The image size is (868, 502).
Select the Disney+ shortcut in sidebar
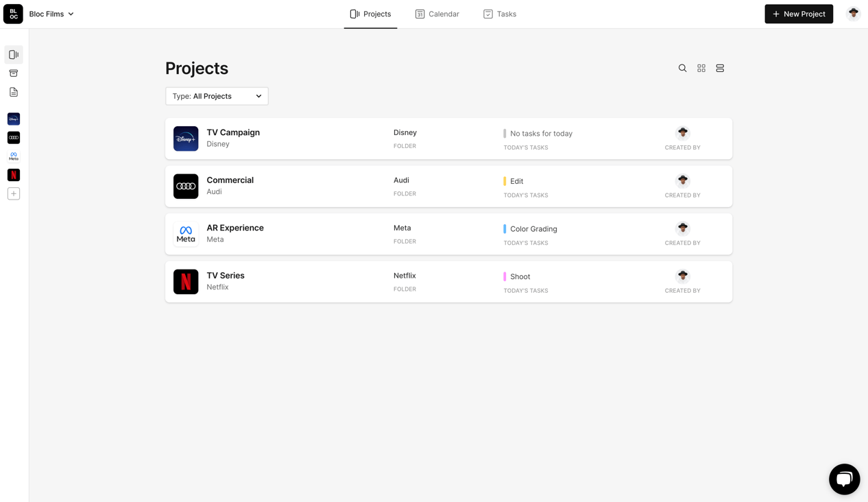(14, 119)
